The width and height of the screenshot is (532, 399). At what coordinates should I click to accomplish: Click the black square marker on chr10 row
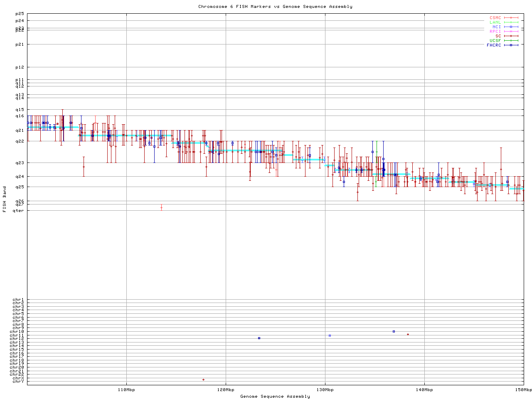394,331
